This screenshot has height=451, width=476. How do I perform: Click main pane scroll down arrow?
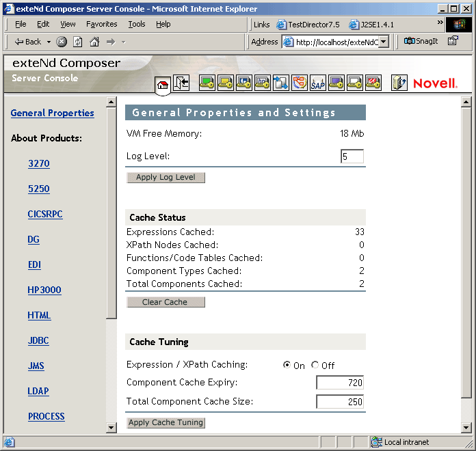(x=466, y=428)
